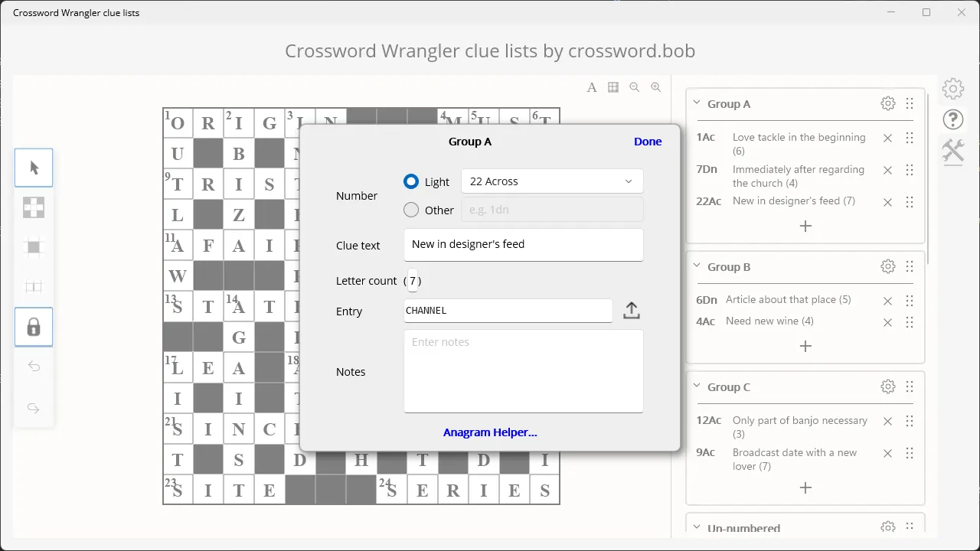Open the main settings gear
980x551 pixels.
(x=953, y=89)
